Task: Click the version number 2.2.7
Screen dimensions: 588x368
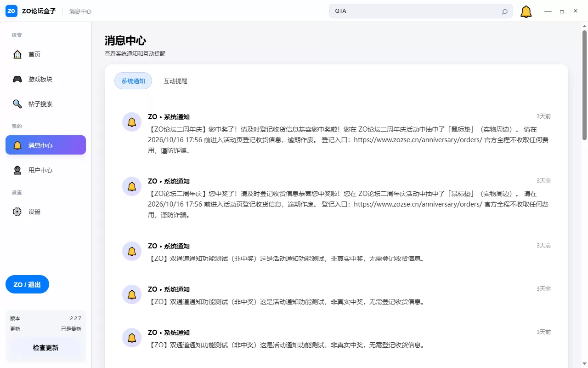Action: (x=75, y=318)
